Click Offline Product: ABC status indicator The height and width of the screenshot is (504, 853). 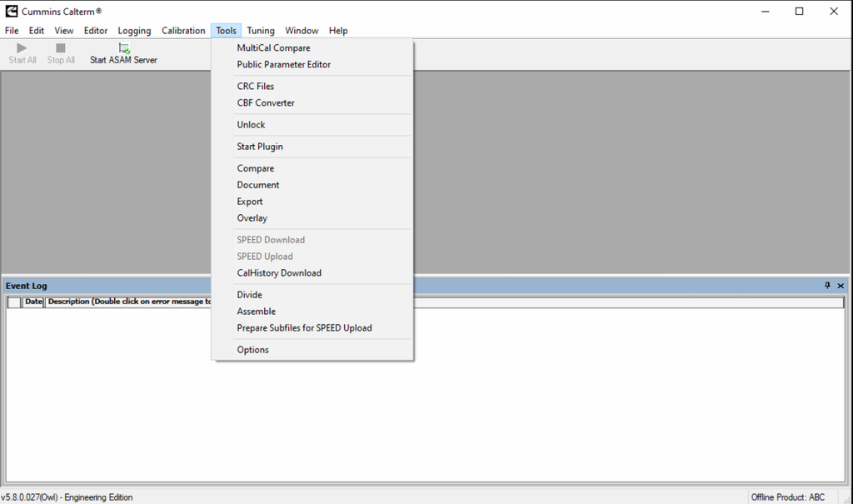coord(787,497)
